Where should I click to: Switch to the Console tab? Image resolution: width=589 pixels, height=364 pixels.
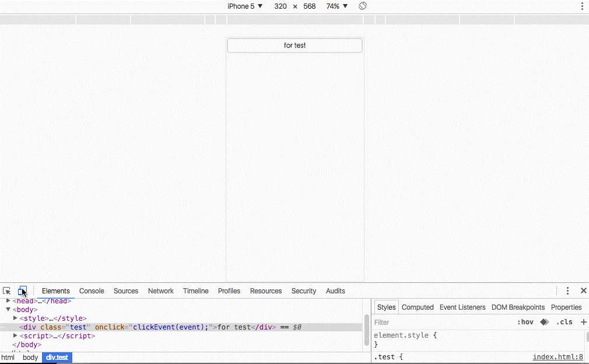(x=92, y=290)
